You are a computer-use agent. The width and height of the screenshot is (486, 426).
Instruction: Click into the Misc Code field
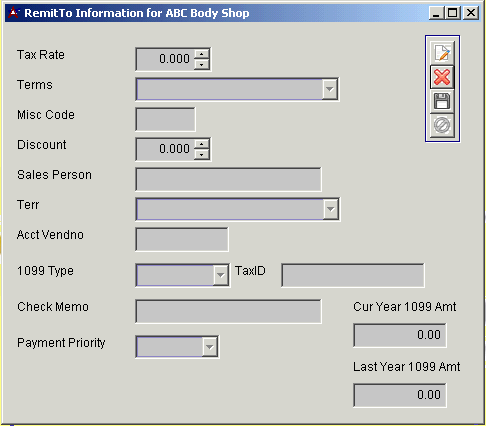click(165, 119)
